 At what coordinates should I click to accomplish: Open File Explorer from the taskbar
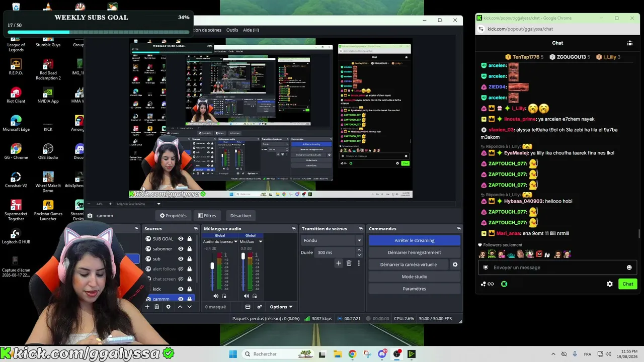coord(337,354)
